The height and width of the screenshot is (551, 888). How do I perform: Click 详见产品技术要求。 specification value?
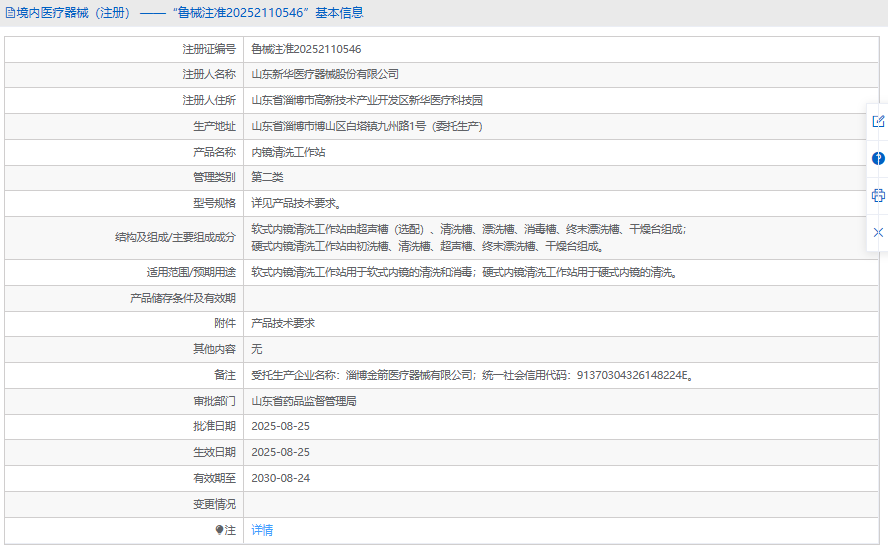coord(296,203)
